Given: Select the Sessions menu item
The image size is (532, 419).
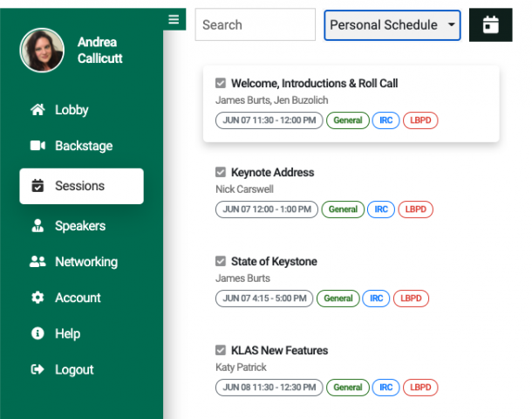Looking at the screenshot, I should (x=81, y=186).
